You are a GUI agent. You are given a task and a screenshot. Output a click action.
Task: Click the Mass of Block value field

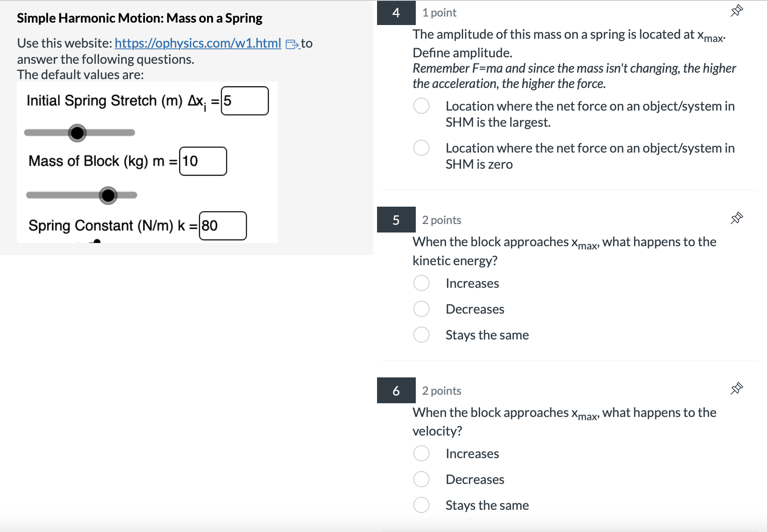pos(203,161)
